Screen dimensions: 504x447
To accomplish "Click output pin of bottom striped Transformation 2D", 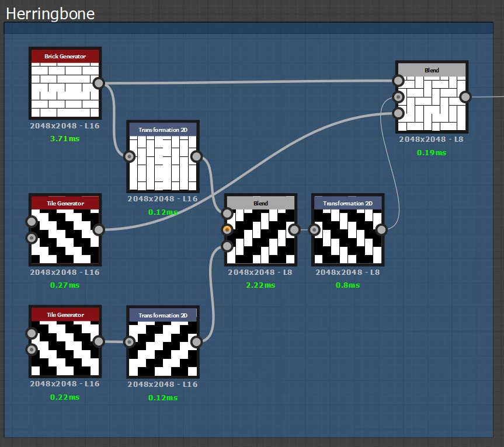I will [196, 342].
